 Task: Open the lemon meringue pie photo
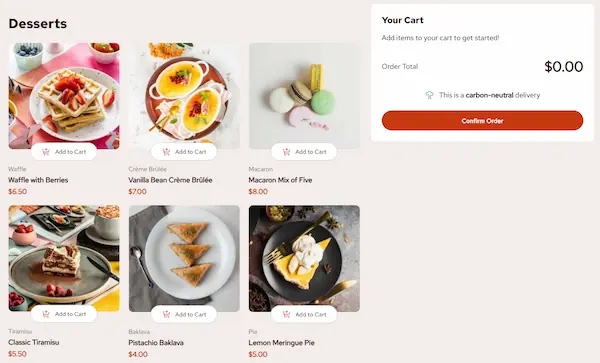tap(304, 258)
